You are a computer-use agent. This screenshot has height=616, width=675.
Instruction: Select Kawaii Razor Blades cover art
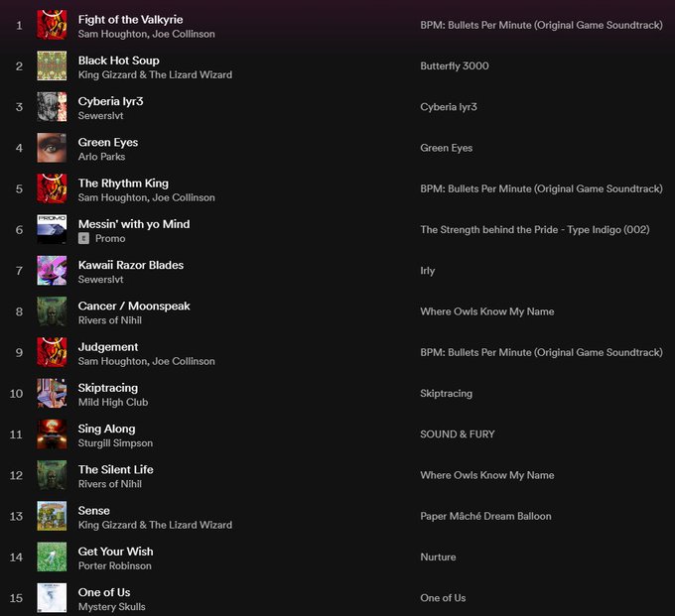tap(52, 271)
